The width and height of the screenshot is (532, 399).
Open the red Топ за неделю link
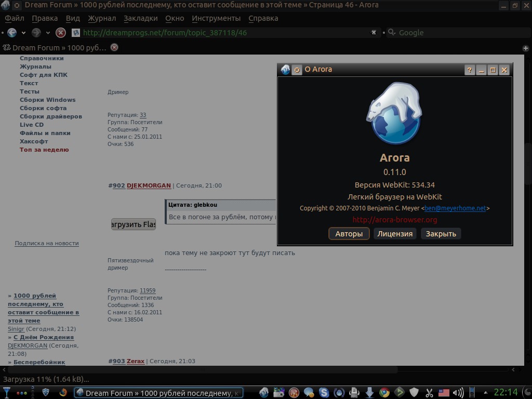[44, 150]
